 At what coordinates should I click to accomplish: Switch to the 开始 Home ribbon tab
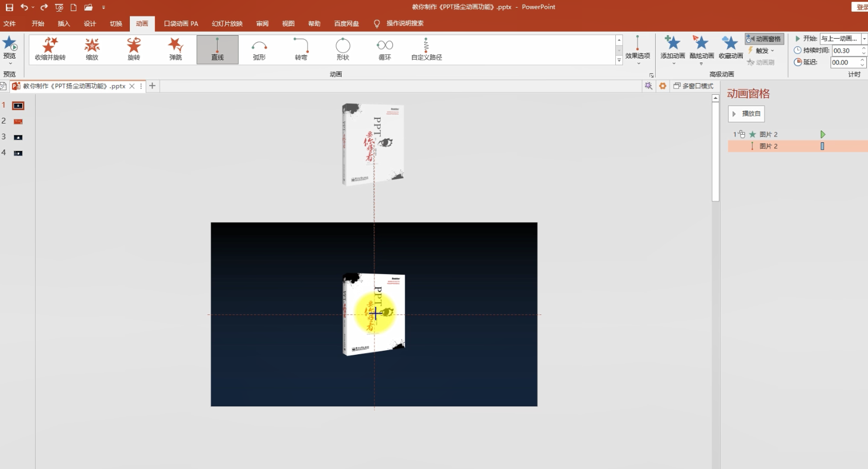click(38, 23)
